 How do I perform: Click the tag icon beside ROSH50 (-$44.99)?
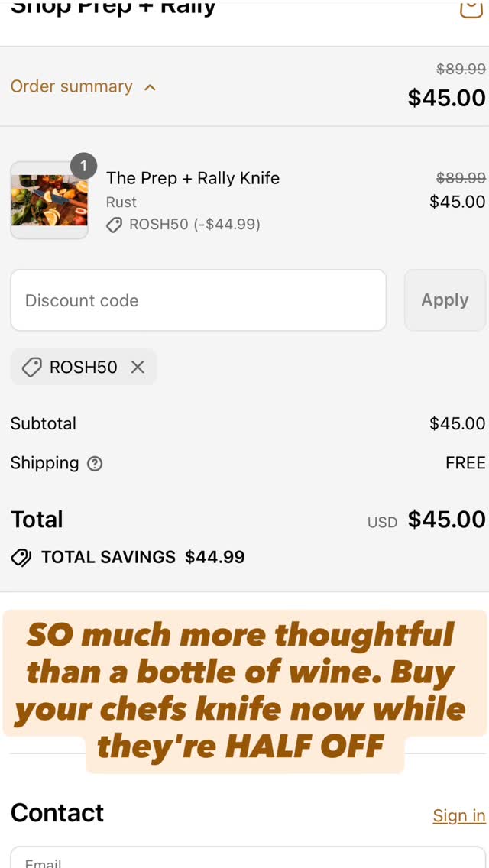click(x=114, y=225)
